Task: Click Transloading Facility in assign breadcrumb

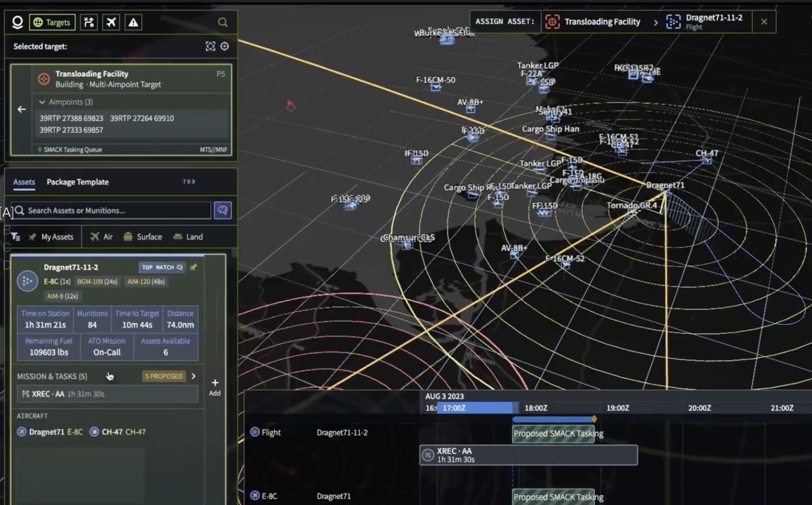Action: pyautogui.click(x=593, y=22)
